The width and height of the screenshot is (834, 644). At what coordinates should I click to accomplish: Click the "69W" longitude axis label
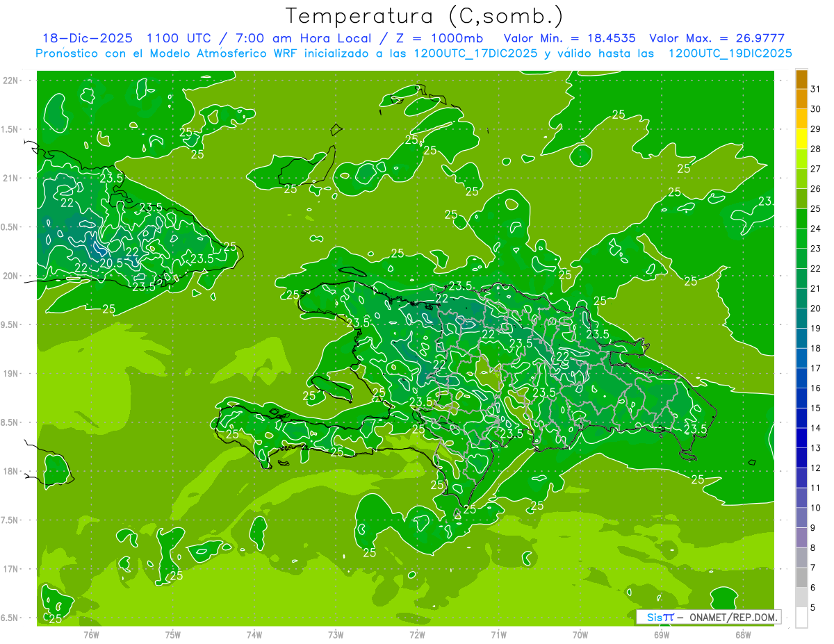click(662, 634)
